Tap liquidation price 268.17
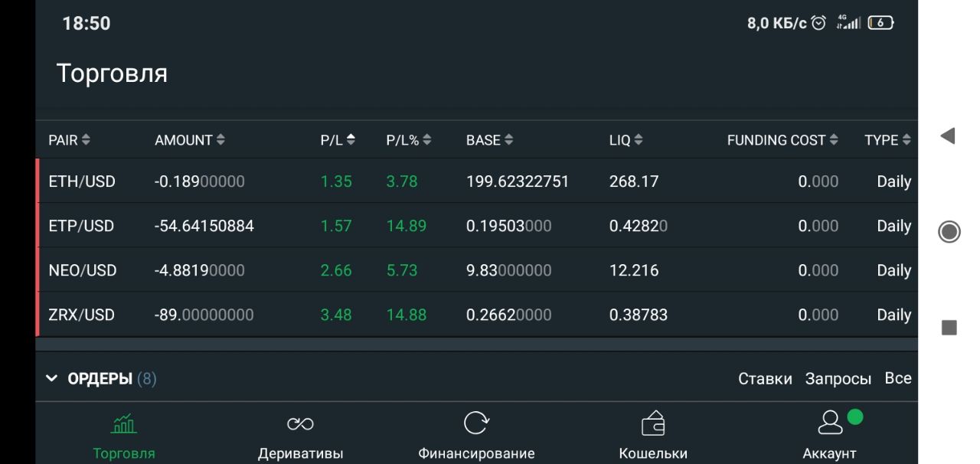The height and width of the screenshot is (464, 980). coord(634,181)
